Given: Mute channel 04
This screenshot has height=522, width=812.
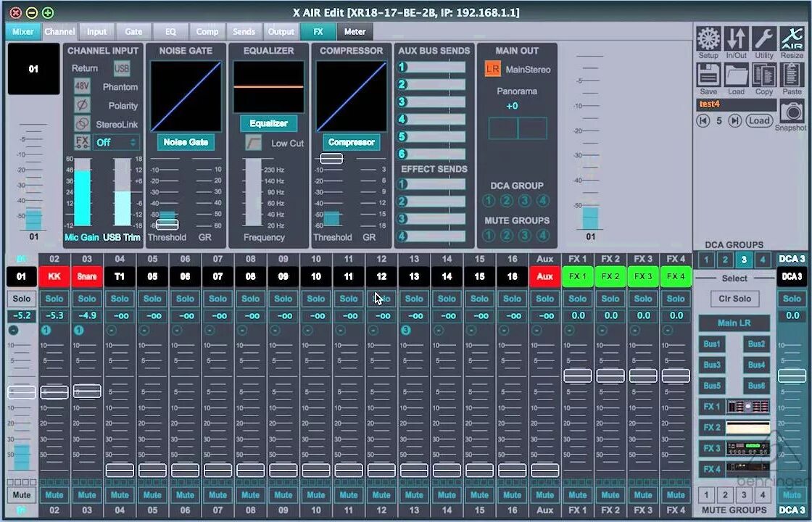Looking at the screenshot, I should pyautogui.click(x=120, y=494).
